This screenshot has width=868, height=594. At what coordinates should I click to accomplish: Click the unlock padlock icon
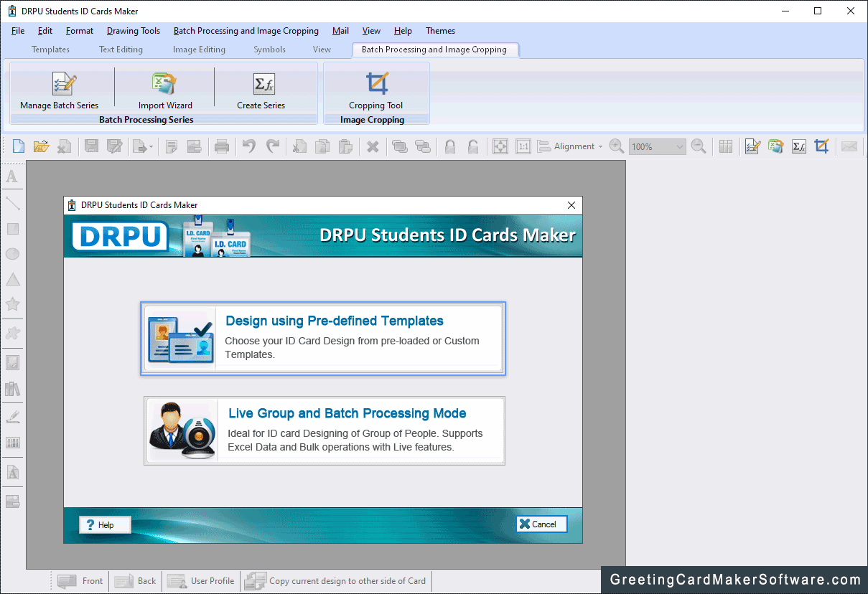point(473,146)
